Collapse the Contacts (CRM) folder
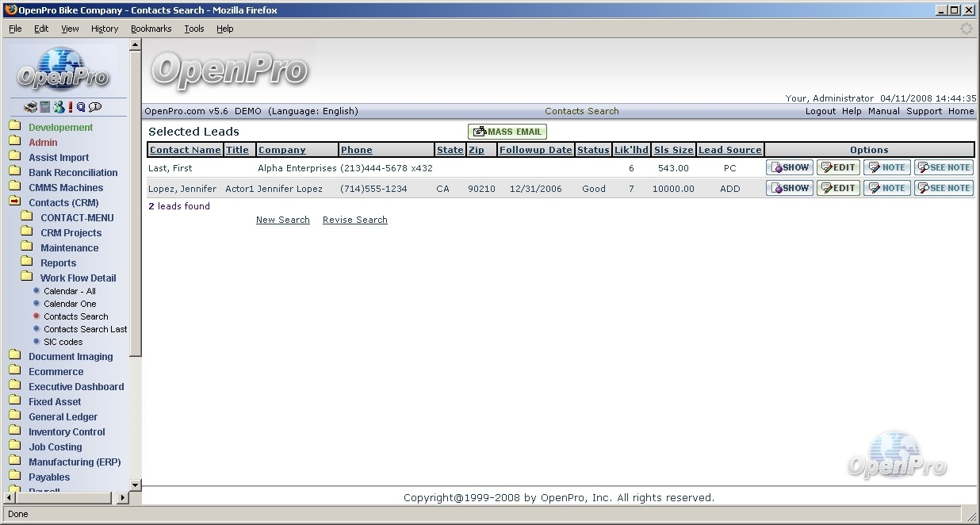The image size is (980, 525). (x=15, y=202)
